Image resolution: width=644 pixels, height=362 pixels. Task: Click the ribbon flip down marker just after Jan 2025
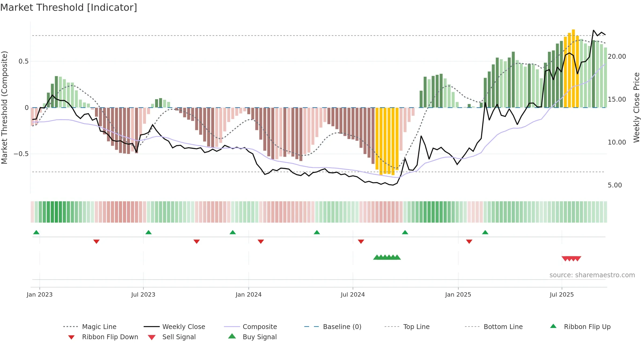[469, 242]
